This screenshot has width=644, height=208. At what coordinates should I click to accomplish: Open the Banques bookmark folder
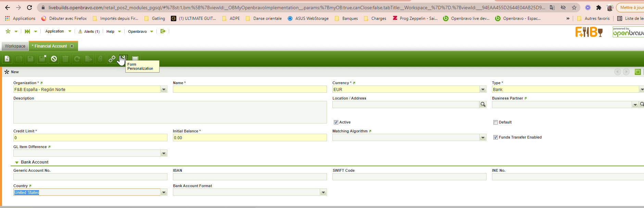[346, 18]
